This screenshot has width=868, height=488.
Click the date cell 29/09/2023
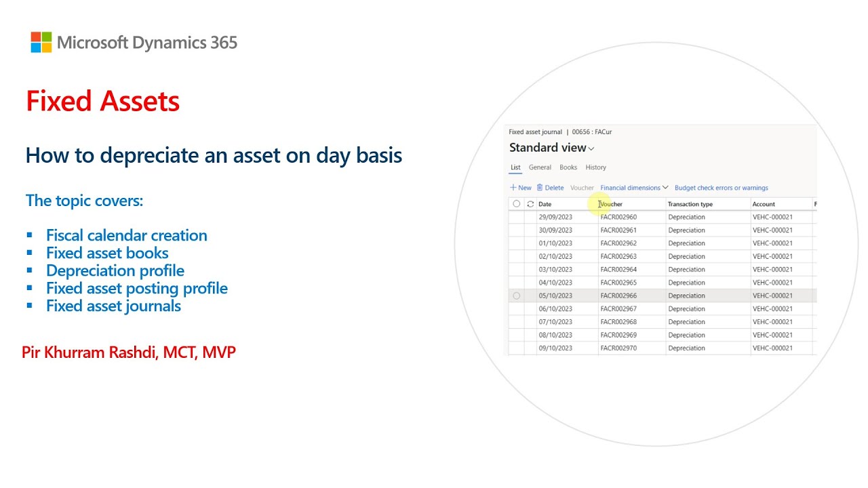coord(555,217)
